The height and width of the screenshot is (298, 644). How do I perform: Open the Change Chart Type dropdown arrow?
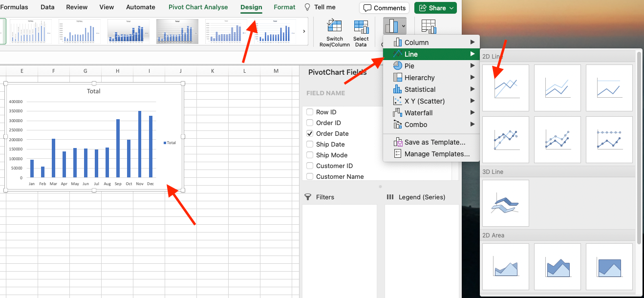(403, 26)
